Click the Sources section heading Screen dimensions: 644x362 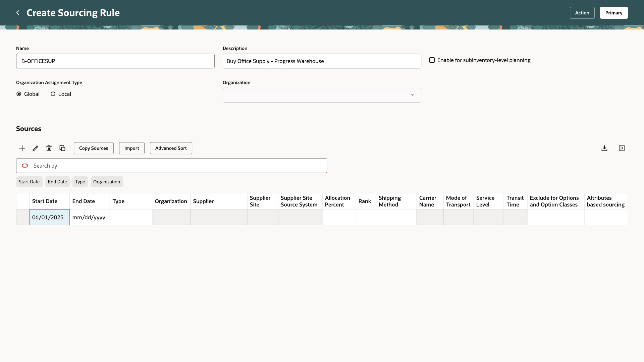tap(29, 129)
